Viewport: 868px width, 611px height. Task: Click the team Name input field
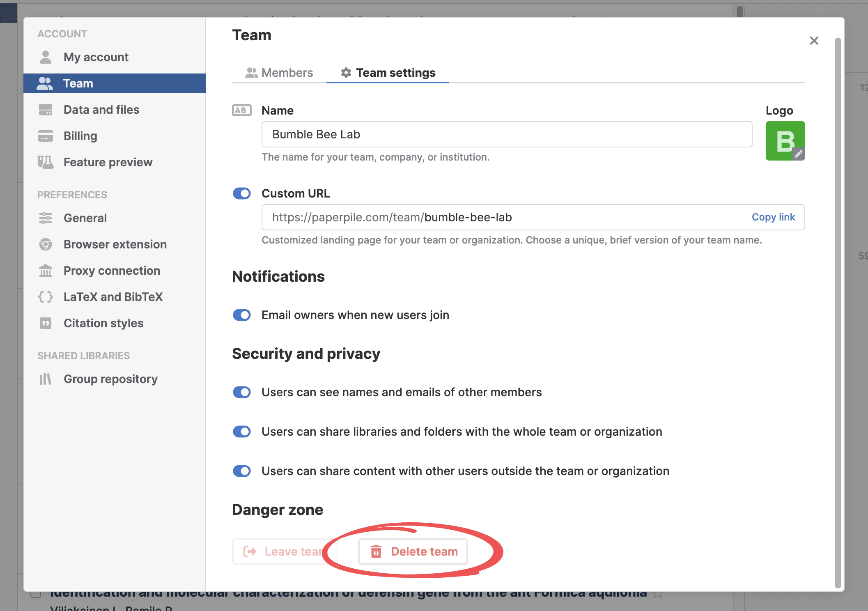(x=507, y=134)
